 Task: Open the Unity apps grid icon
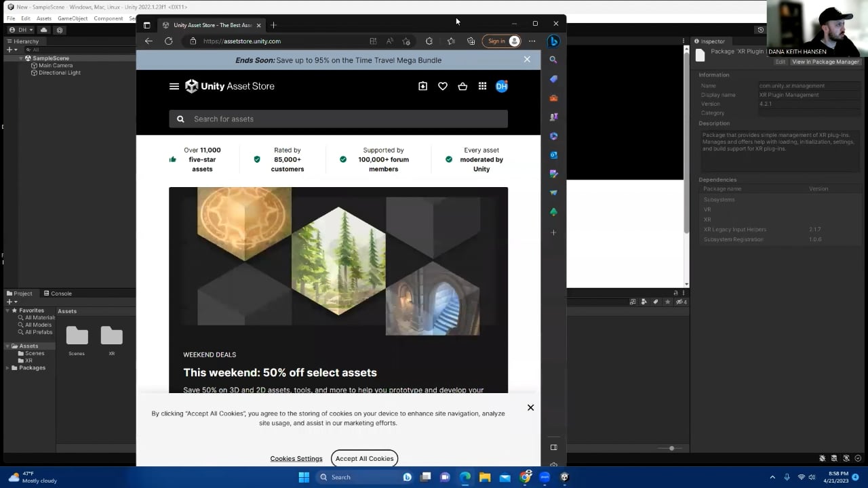pos(482,86)
